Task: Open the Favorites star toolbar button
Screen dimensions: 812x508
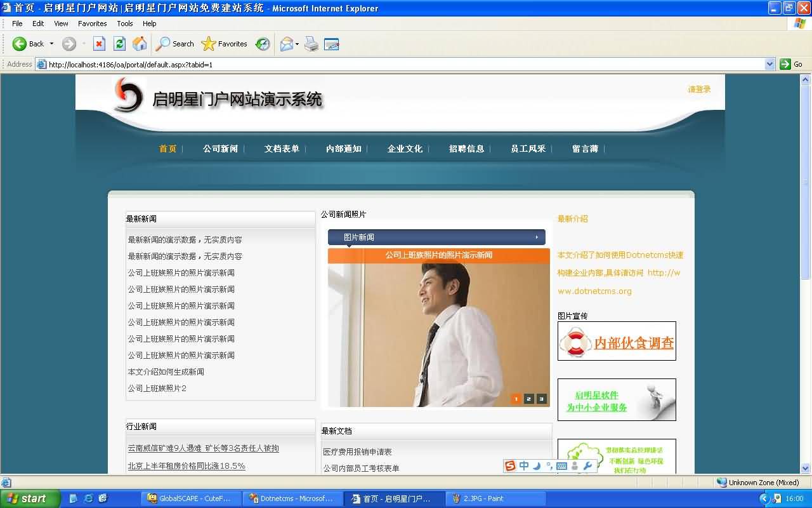Action: (224, 44)
